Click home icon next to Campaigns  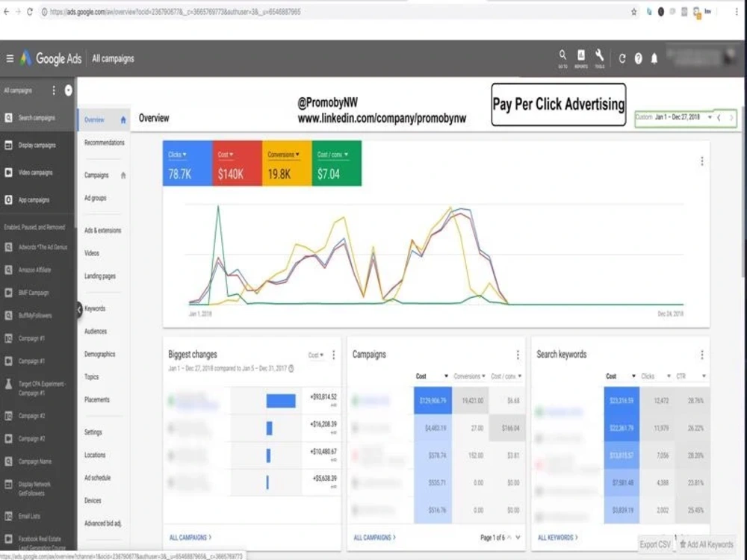[x=123, y=175]
